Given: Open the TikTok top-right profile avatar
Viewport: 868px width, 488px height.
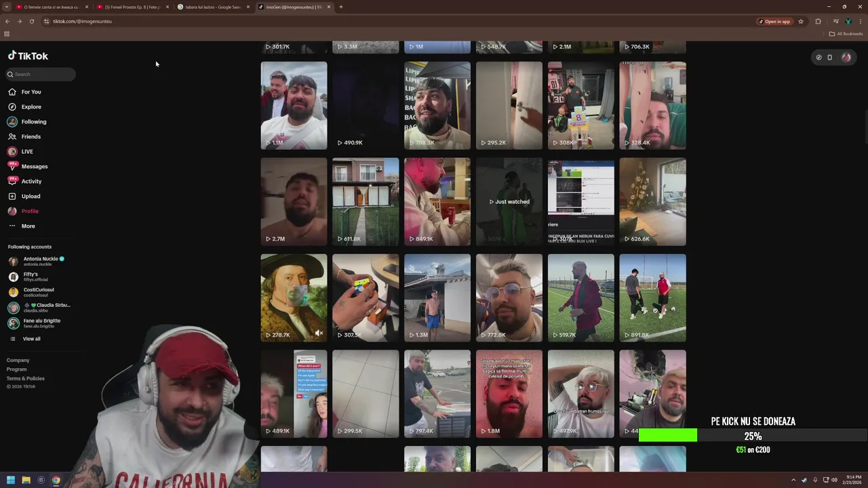Looking at the screenshot, I should (846, 58).
